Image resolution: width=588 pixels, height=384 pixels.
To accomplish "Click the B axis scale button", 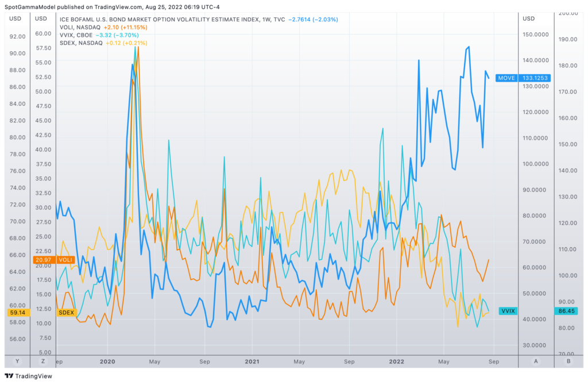I will (x=568, y=361).
